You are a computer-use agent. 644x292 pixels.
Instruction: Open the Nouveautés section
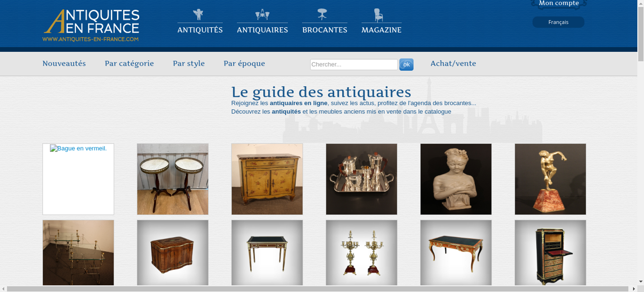tap(64, 63)
